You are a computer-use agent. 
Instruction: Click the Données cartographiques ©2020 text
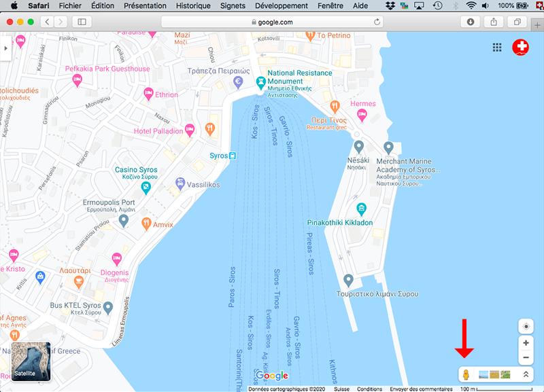[286, 389]
